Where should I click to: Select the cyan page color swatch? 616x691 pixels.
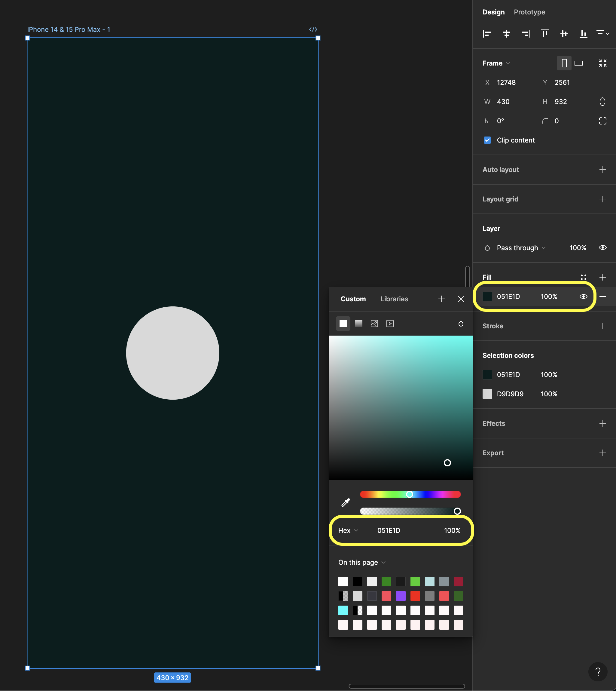(x=343, y=610)
